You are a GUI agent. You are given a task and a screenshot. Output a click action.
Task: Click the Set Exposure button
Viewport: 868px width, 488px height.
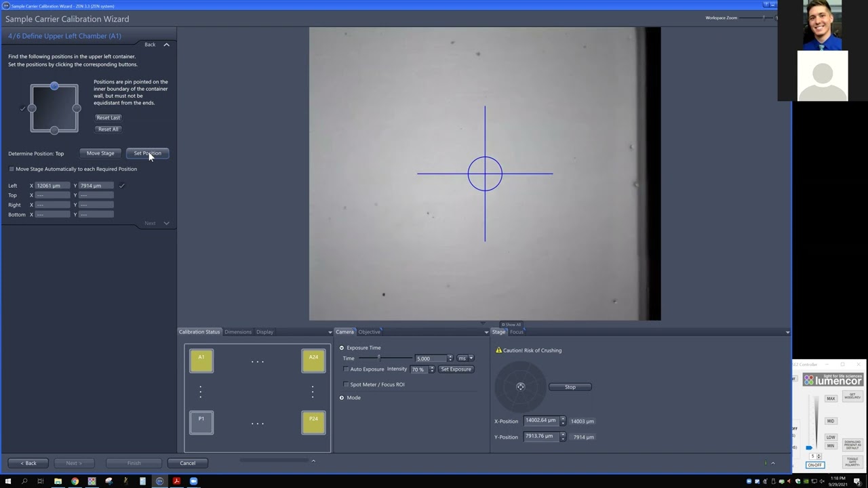(x=456, y=369)
